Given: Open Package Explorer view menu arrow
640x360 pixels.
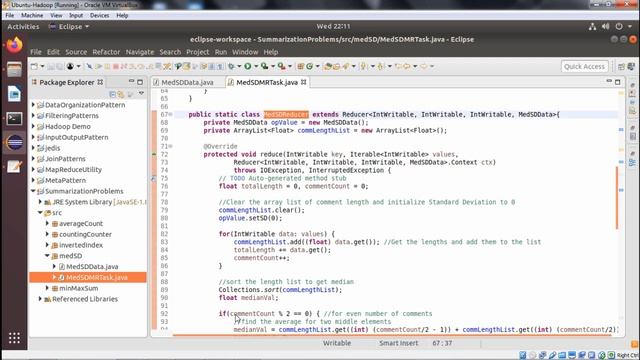Looking at the screenshot, I should (x=141, y=94).
